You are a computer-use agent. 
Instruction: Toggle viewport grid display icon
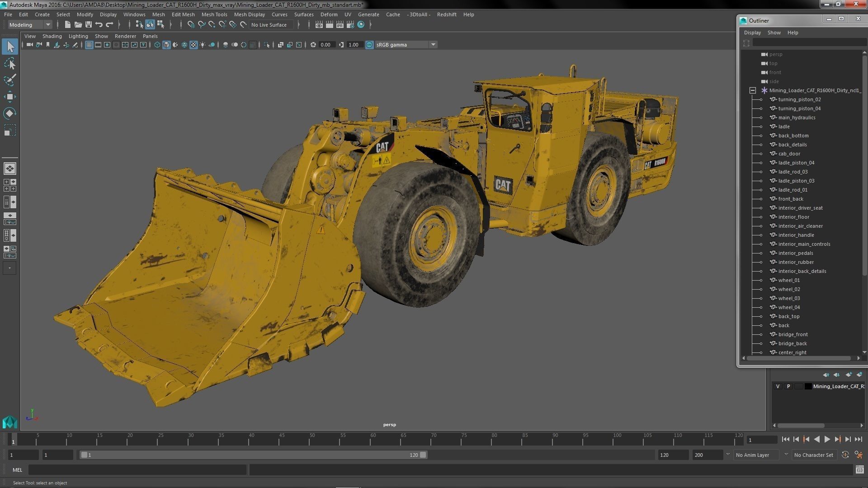[x=89, y=45]
